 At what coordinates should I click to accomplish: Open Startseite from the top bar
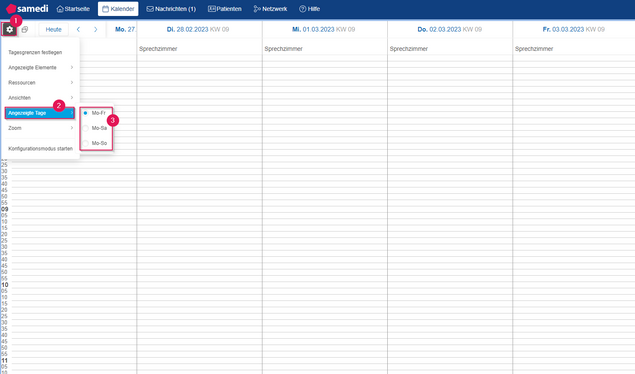[73, 9]
